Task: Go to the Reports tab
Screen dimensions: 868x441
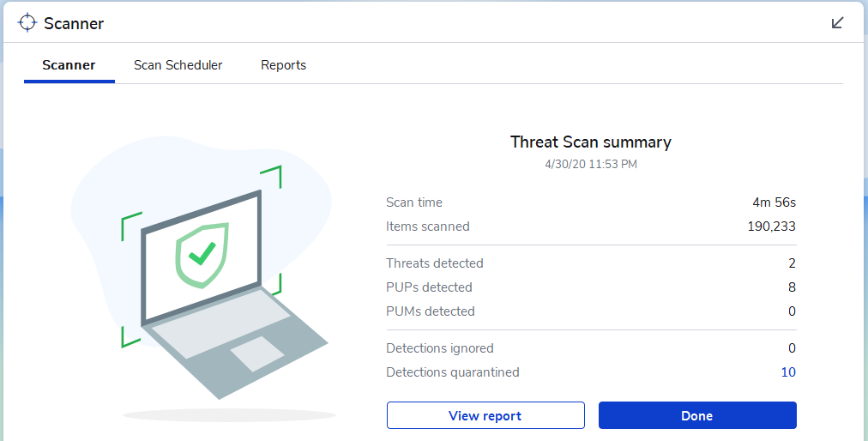Action: [x=283, y=65]
